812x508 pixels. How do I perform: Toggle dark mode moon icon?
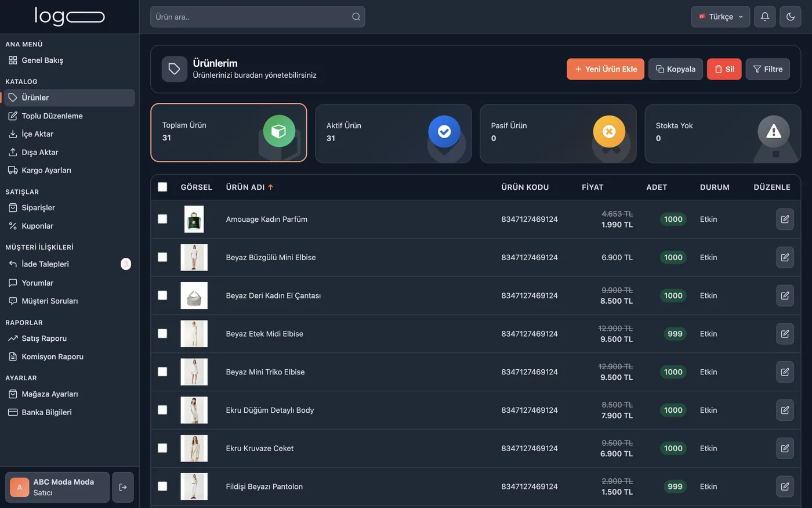[791, 17]
